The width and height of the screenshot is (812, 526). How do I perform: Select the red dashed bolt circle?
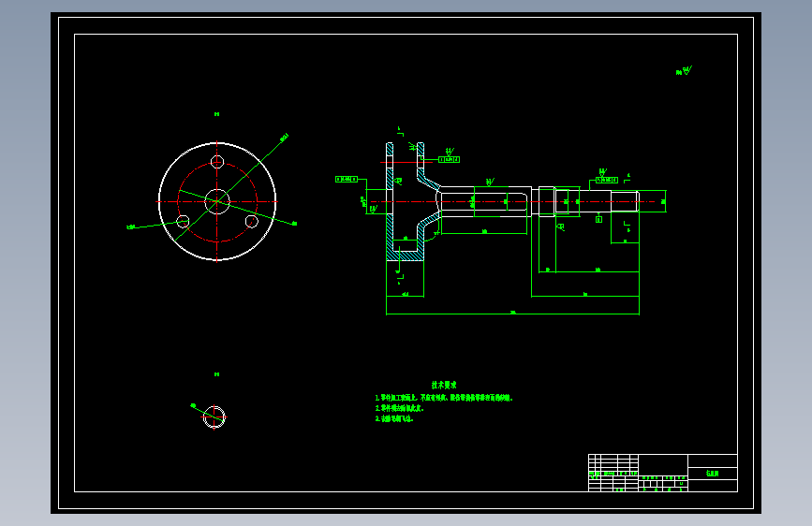pos(217,202)
